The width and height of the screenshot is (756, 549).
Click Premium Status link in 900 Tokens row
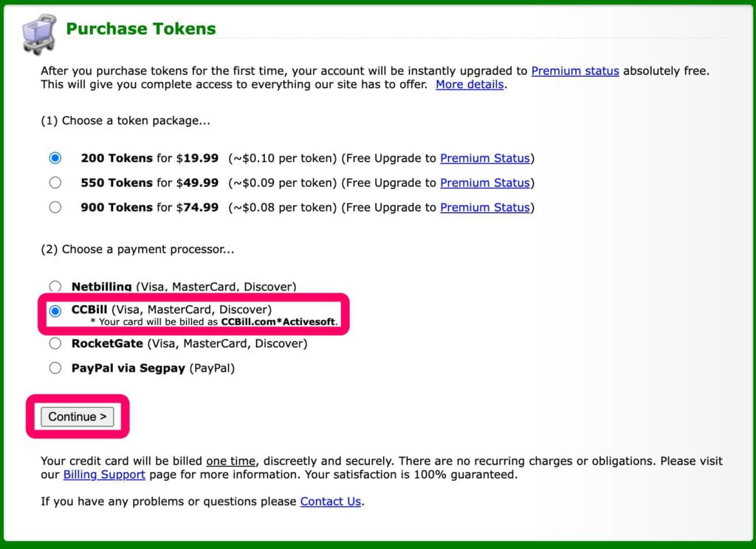coord(485,208)
